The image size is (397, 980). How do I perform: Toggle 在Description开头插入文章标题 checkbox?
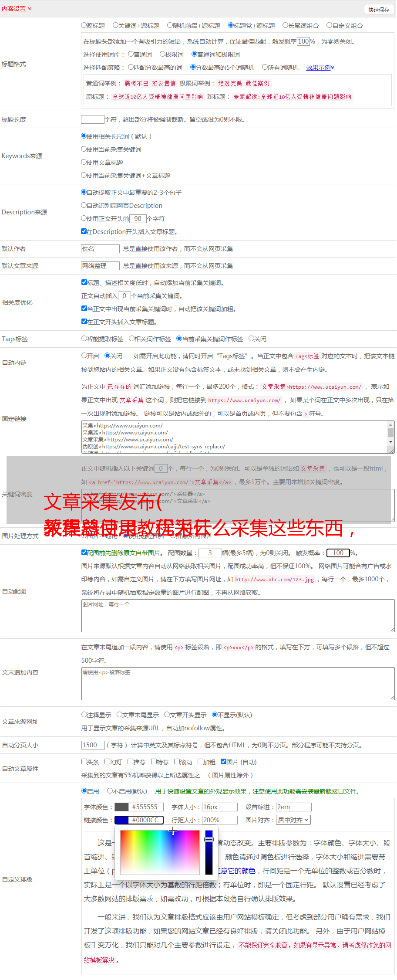point(84,231)
